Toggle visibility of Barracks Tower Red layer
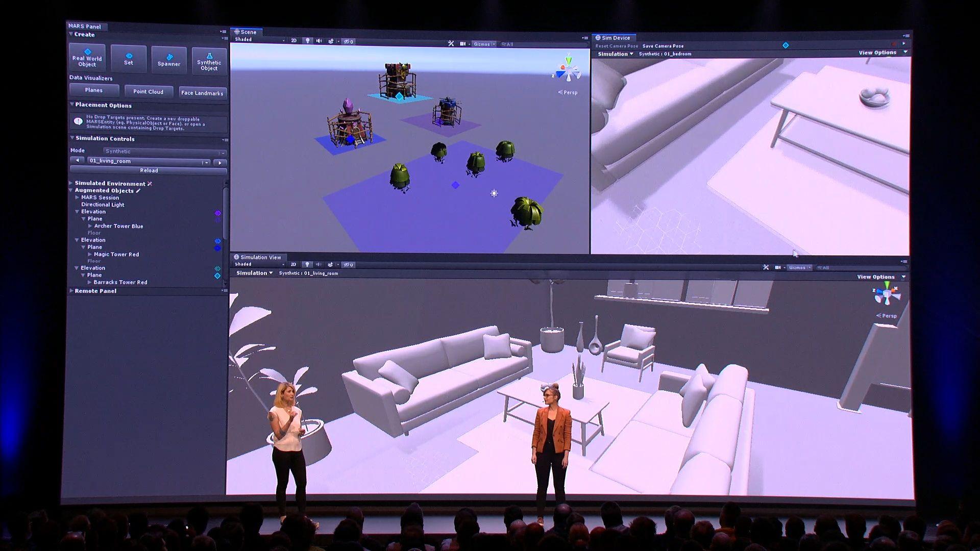Viewport: 980px width, 551px height. 219,283
